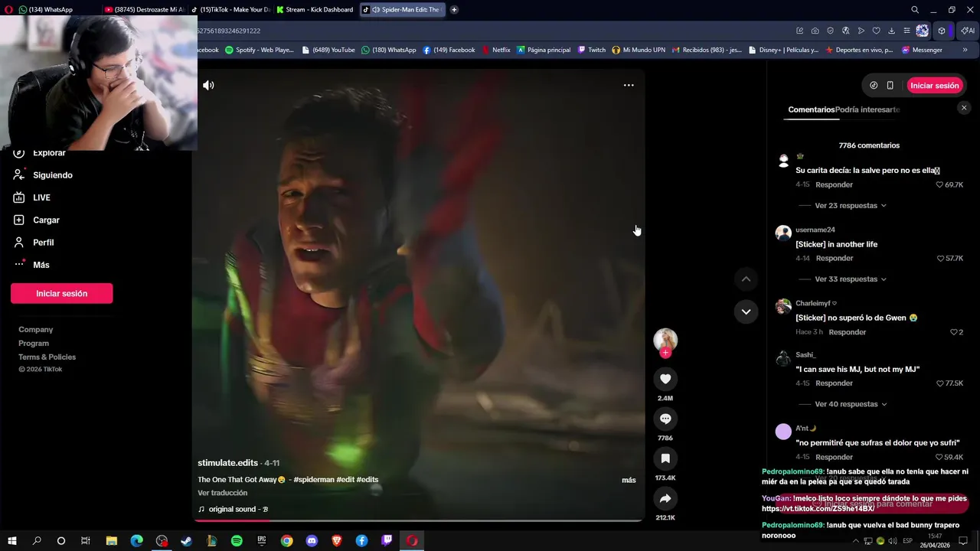
Task: Open Opera downloads icon
Action: pos(891,31)
